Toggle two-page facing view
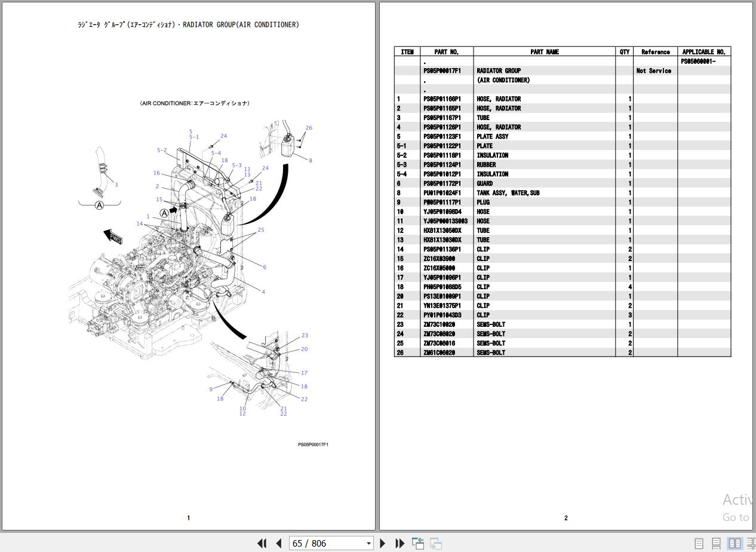Image resolution: width=756 pixels, height=552 pixels. click(735, 544)
